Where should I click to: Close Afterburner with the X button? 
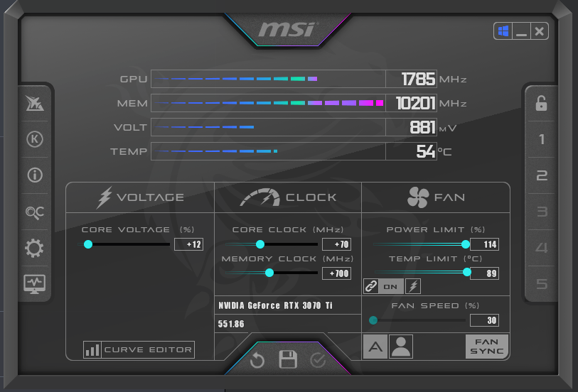tap(540, 31)
